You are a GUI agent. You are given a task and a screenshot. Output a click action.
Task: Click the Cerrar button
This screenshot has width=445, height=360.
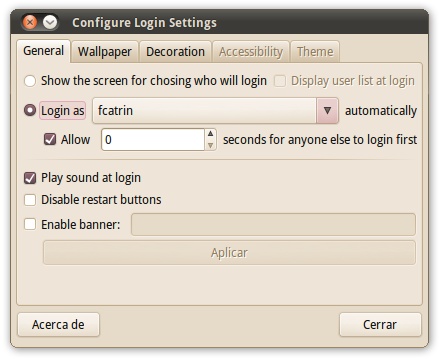(x=380, y=324)
